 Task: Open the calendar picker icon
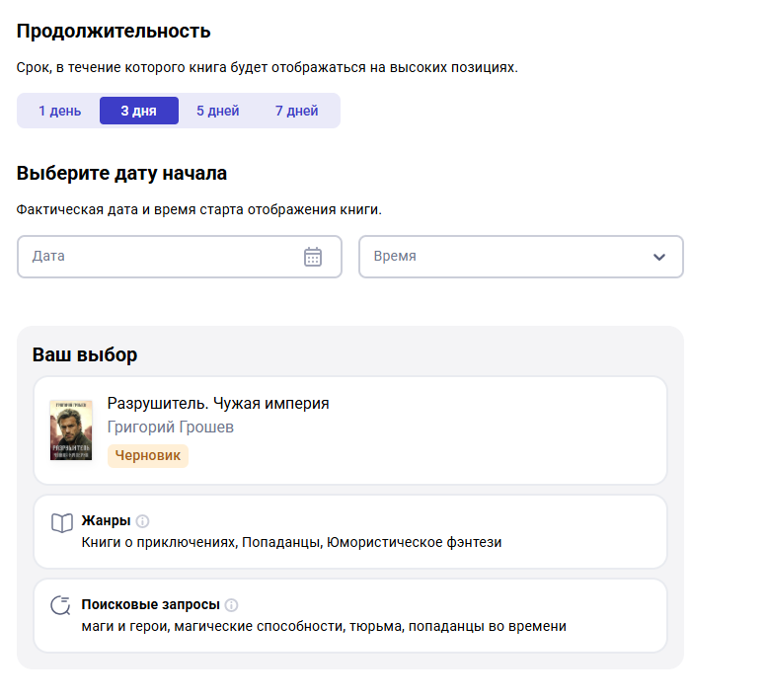[x=313, y=257]
